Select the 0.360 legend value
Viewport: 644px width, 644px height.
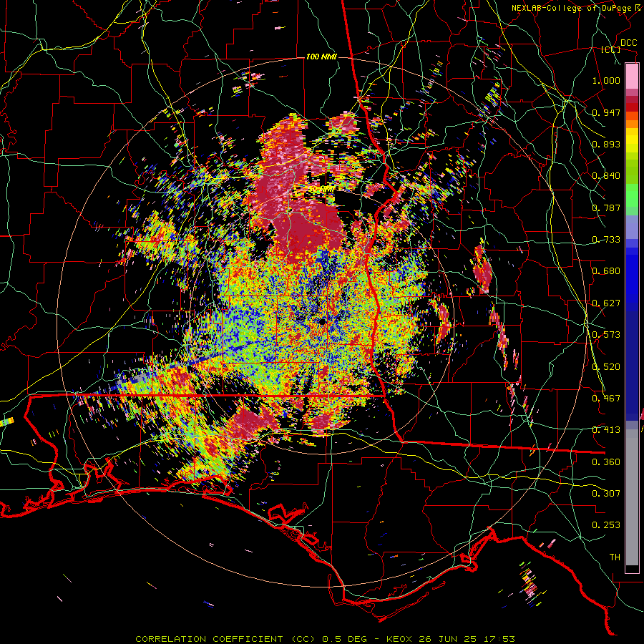606,462
